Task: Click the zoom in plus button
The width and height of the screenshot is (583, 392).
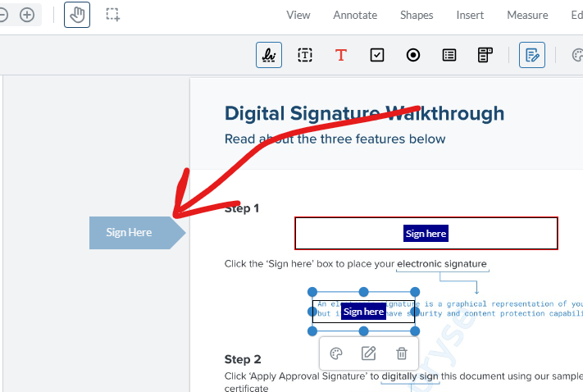Action: 27,15
